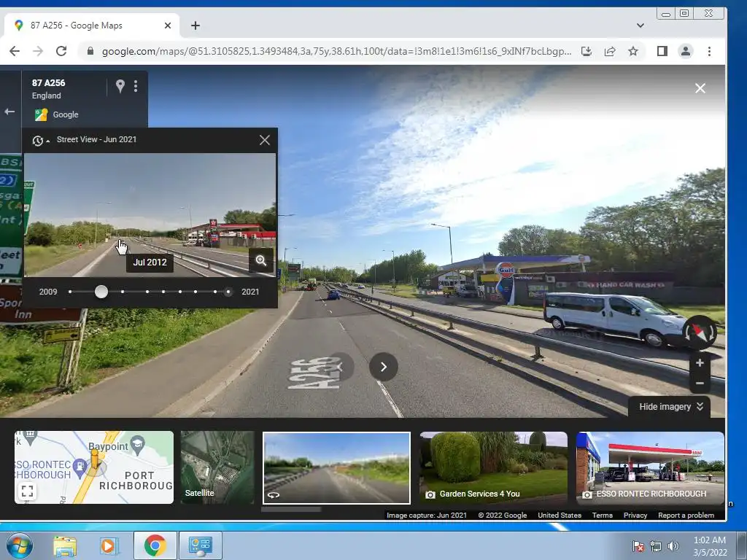Screen dimensions: 747x560
Task: Go back with the browser back arrow
Action: (15, 51)
